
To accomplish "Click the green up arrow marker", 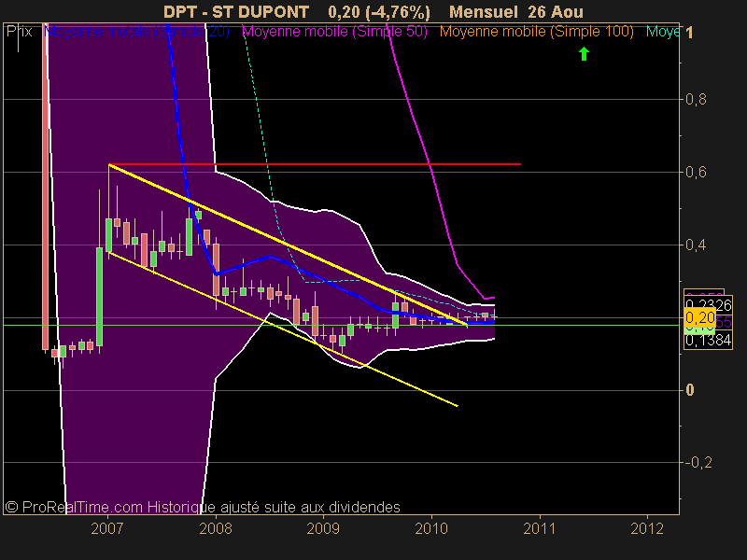I will point(584,54).
